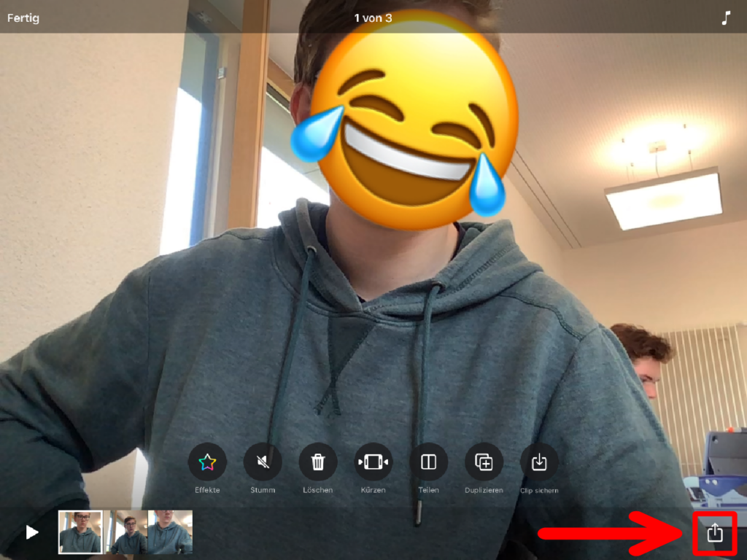
Task: Click the 'Clip sichern' text label
Action: [x=539, y=490]
